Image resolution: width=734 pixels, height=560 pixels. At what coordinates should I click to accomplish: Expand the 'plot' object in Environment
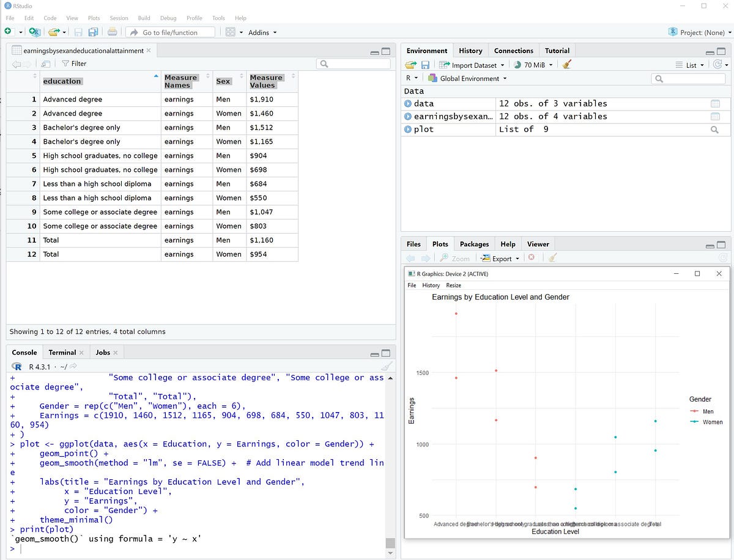408,130
